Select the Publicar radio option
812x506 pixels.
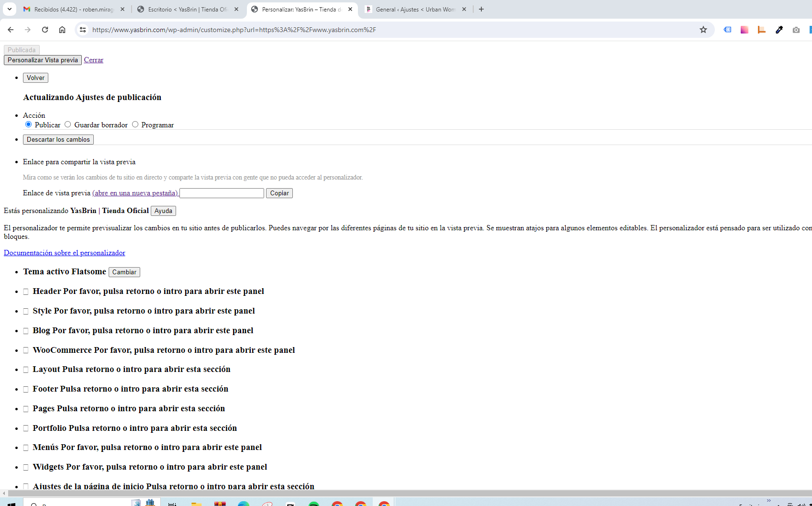pyautogui.click(x=29, y=124)
